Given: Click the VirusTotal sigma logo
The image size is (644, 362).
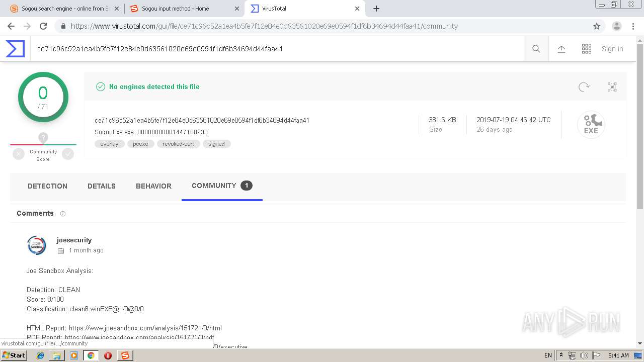Looking at the screenshot, I should [15, 49].
